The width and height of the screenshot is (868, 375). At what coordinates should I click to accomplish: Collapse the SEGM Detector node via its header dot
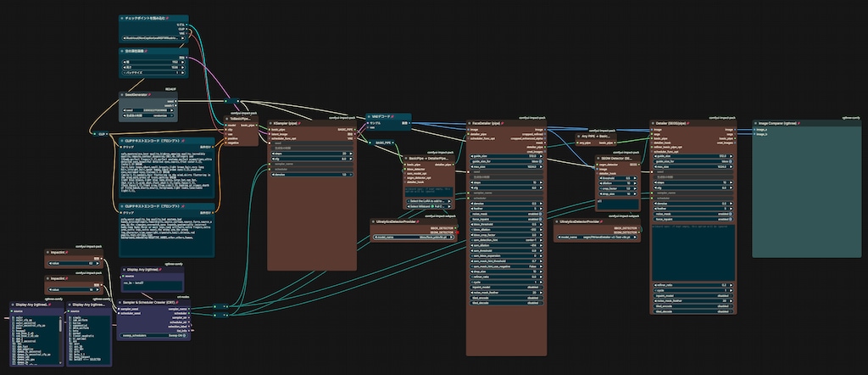pos(598,158)
